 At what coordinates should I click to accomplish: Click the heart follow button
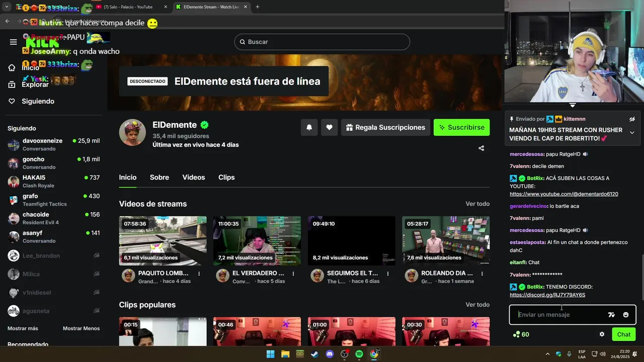click(329, 127)
